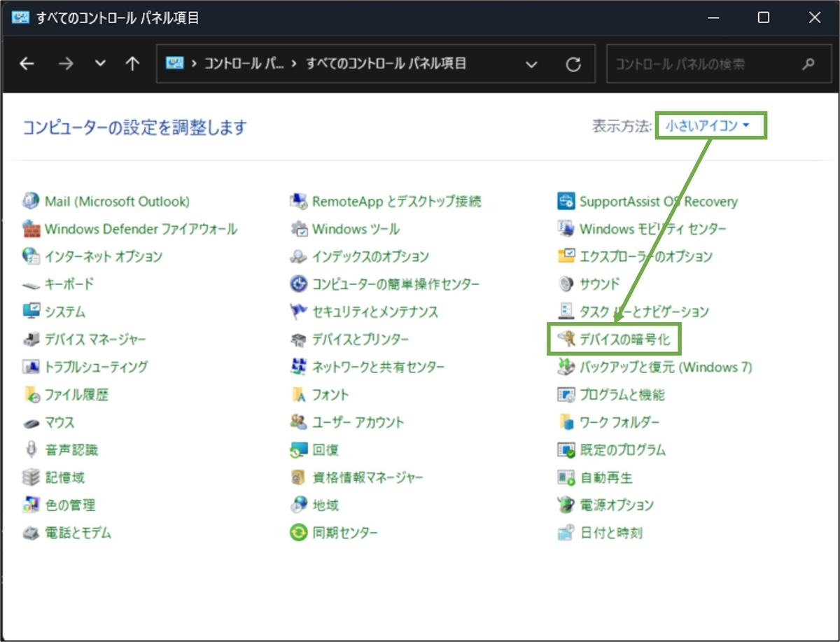The image size is (840, 642).
Task: Open 自動再生 link
Action: point(606,477)
